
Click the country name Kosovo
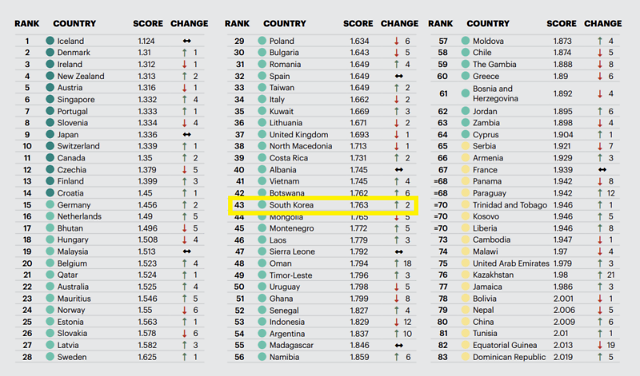point(486,216)
